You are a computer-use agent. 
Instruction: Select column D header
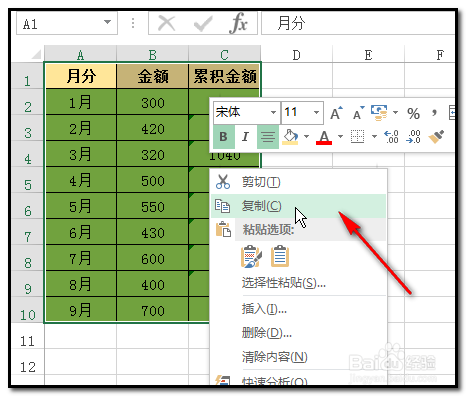click(296, 54)
